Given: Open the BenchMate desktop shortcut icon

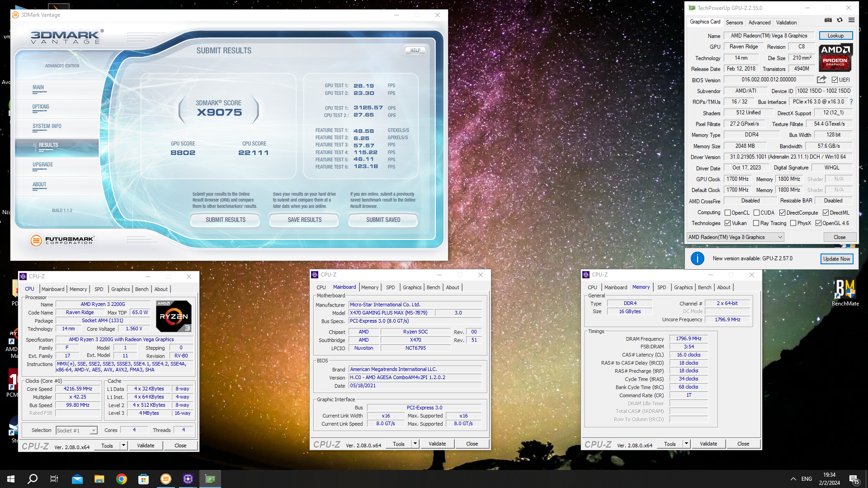Looking at the screenshot, I should pos(845,292).
